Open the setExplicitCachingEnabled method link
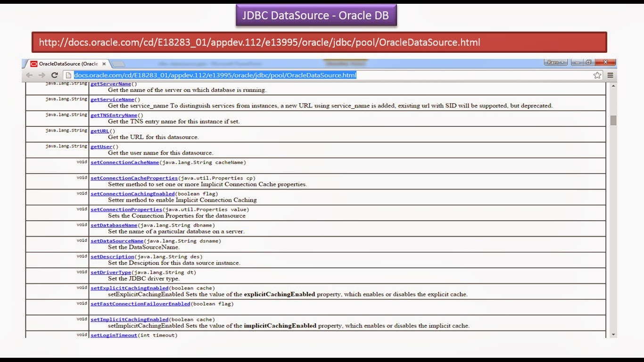 (x=129, y=288)
